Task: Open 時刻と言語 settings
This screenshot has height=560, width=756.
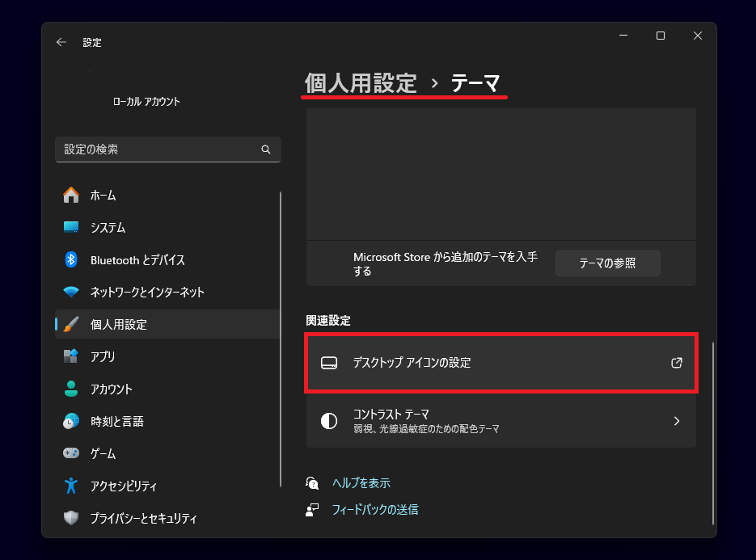Action: click(x=167, y=421)
